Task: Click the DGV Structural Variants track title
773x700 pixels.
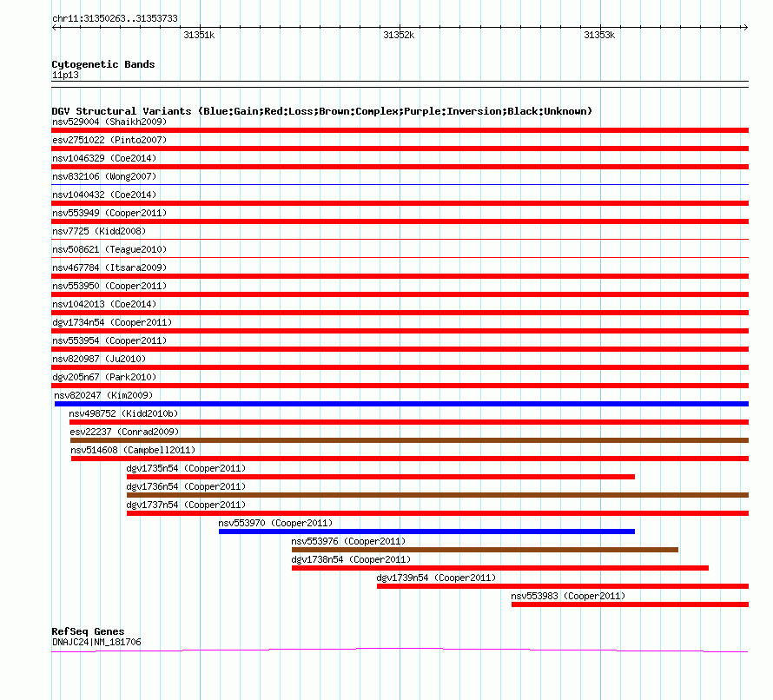Action: coord(322,111)
